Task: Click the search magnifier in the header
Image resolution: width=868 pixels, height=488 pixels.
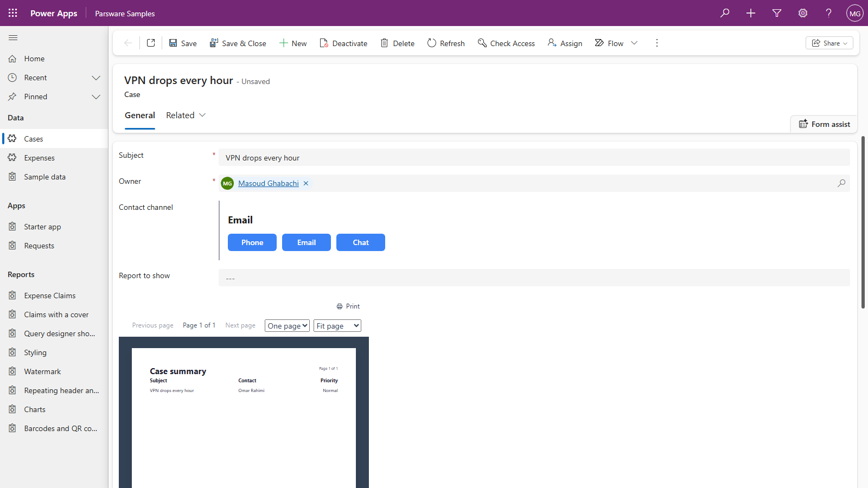Action: (x=725, y=13)
